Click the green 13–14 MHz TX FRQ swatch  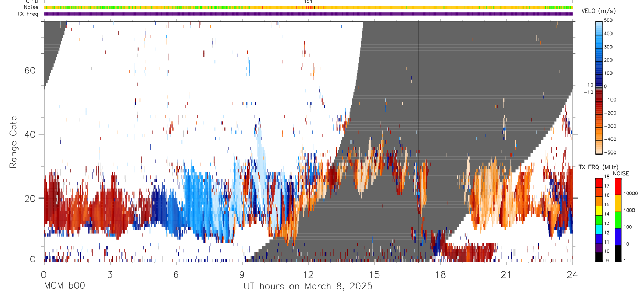pyautogui.click(x=599, y=220)
